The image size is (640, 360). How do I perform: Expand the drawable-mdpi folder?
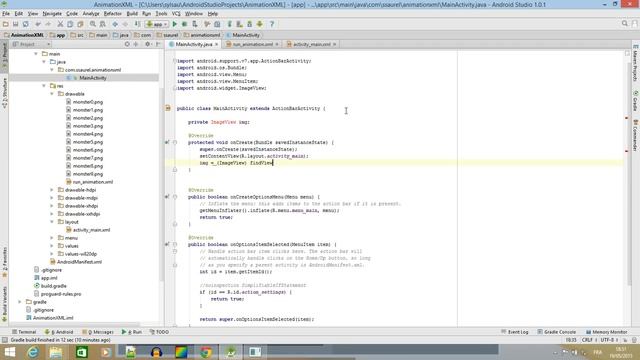coord(52,198)
